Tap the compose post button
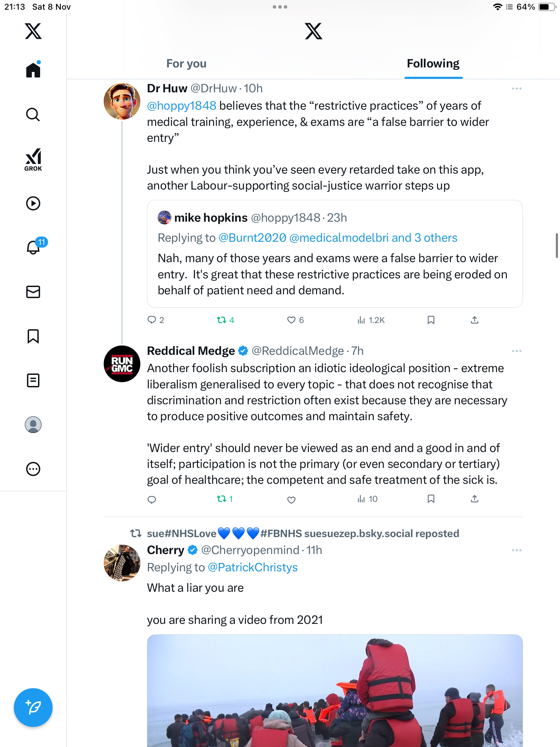Viewport: 560px width, 747px height. (33, 708)
